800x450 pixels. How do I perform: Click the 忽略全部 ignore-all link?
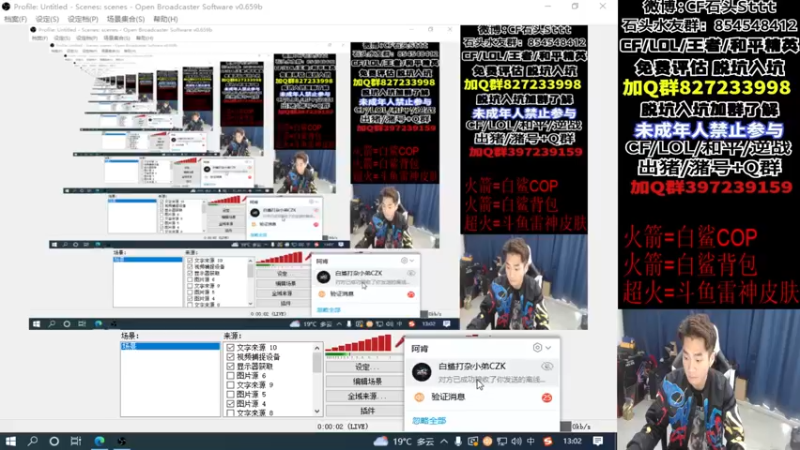tap(429, 420)
